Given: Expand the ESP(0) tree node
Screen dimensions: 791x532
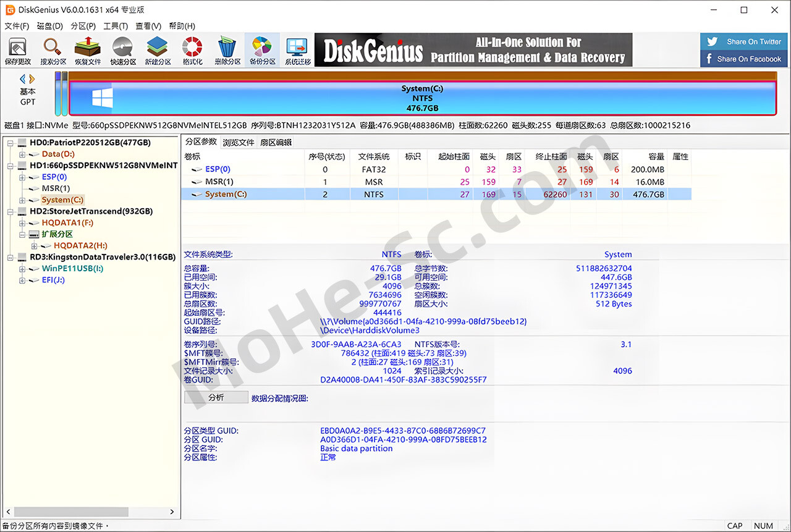Looking at the screenshot, I should pyautogui.click(x=22, y=177).
